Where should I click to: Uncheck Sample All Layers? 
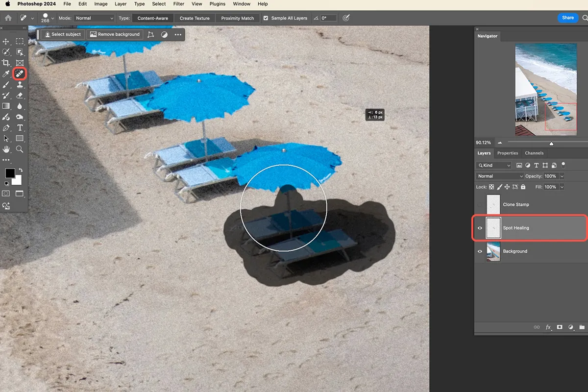click(x=265, y=18)
